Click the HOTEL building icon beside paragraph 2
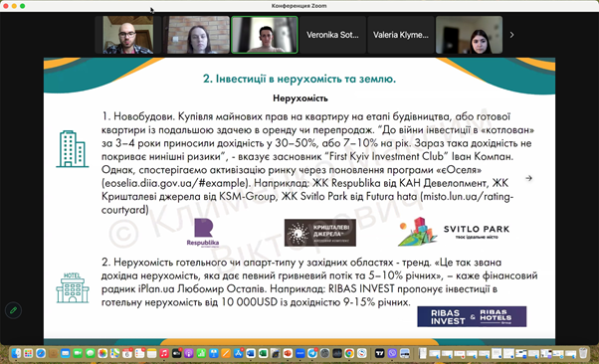This screenshot has width=599, height=364. 73,288
